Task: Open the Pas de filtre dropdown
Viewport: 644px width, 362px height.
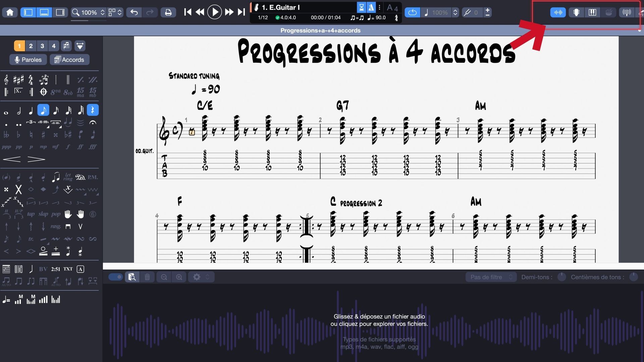Action: [x=491, y=277]
